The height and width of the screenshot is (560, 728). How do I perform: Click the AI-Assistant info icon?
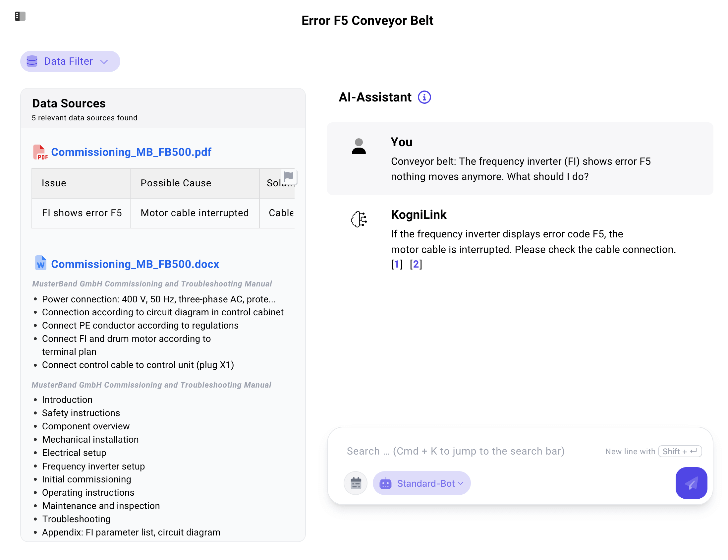pyautogui.click(x=424, y=97)
